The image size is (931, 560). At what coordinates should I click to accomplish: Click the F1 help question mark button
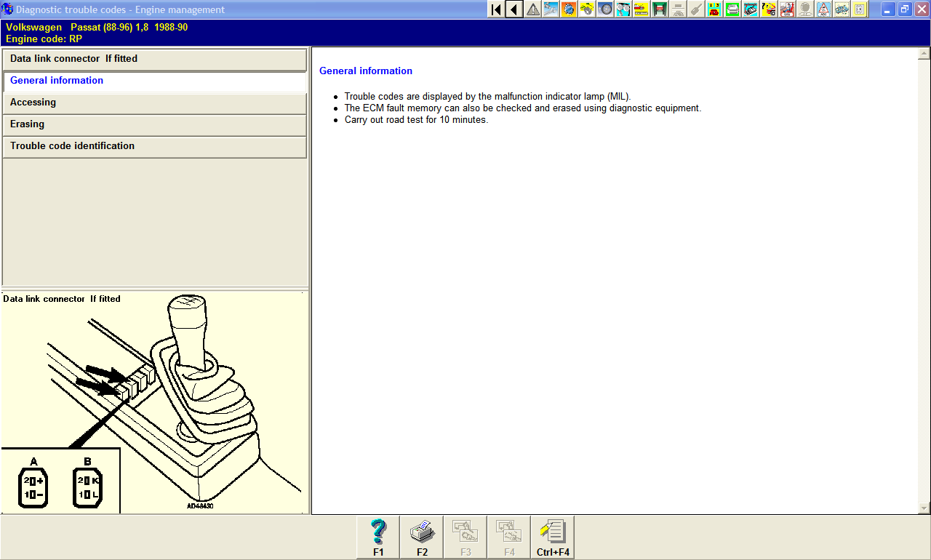[378, 537]
